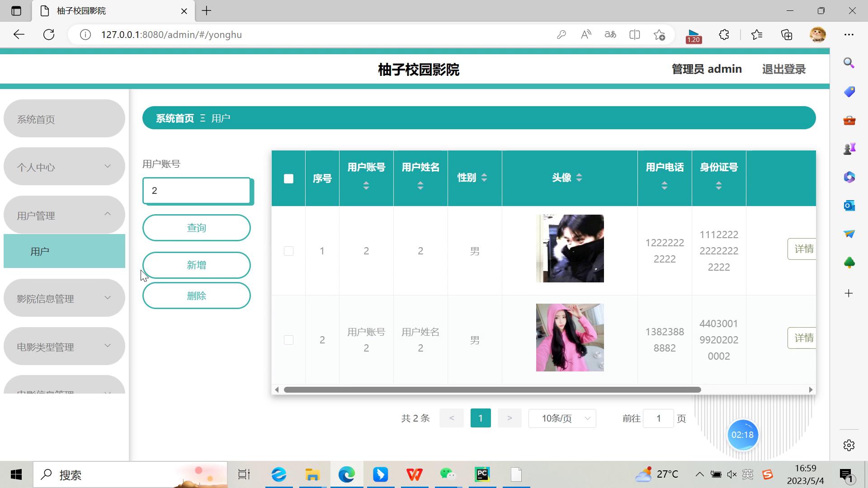Add this page to favorites with the star icon
The image size is (868, 488).
(x=659, y=35)
